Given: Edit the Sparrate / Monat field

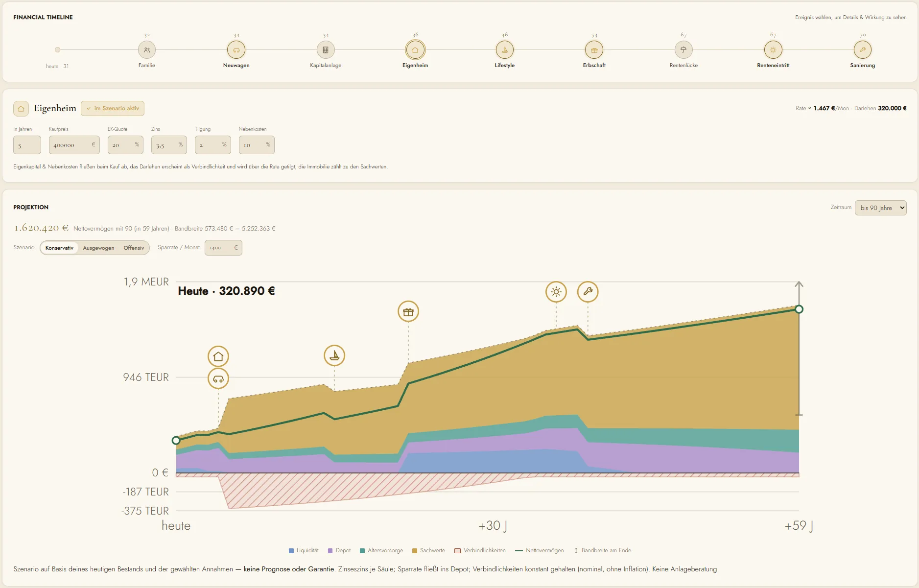Looking at the screenshot, I should coord(223,248).
